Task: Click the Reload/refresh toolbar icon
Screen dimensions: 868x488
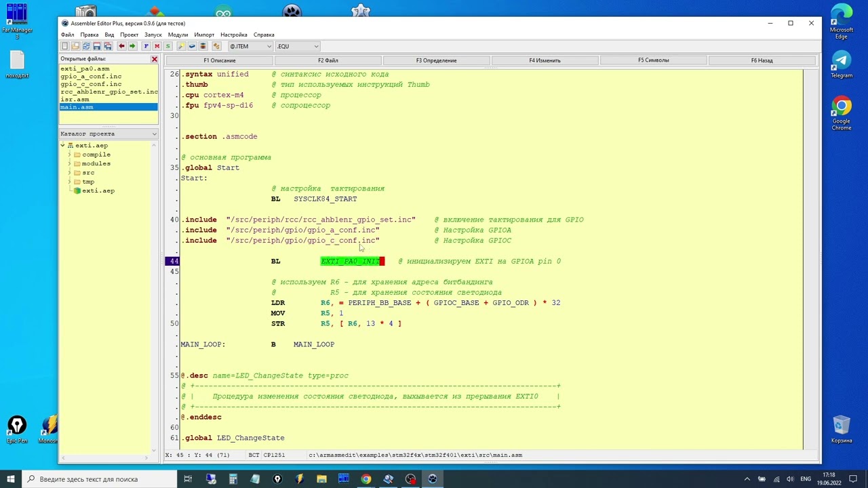Action: coord(86,46)
